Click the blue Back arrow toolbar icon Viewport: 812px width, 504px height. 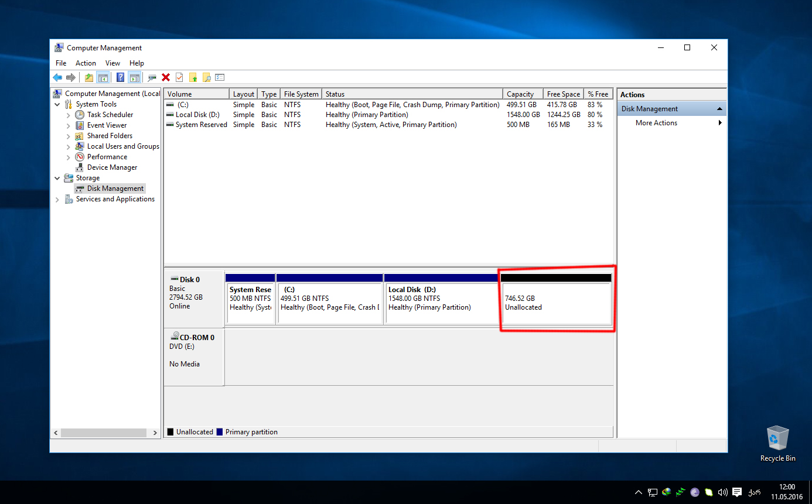57,77
